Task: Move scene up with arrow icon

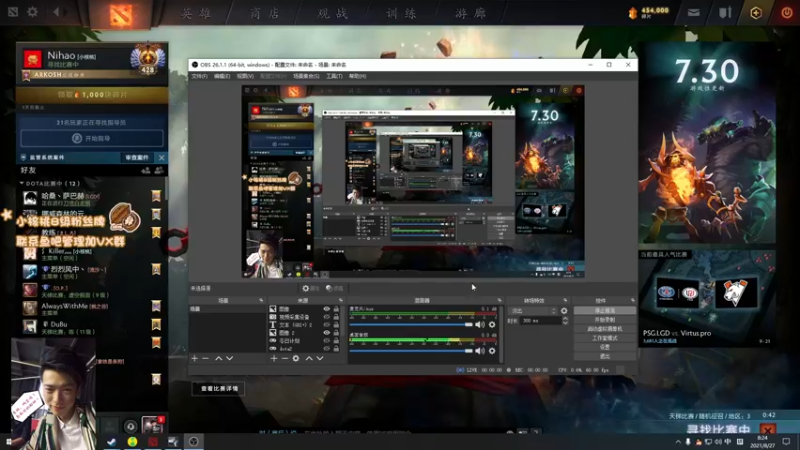Action: (x=218, y=359)
